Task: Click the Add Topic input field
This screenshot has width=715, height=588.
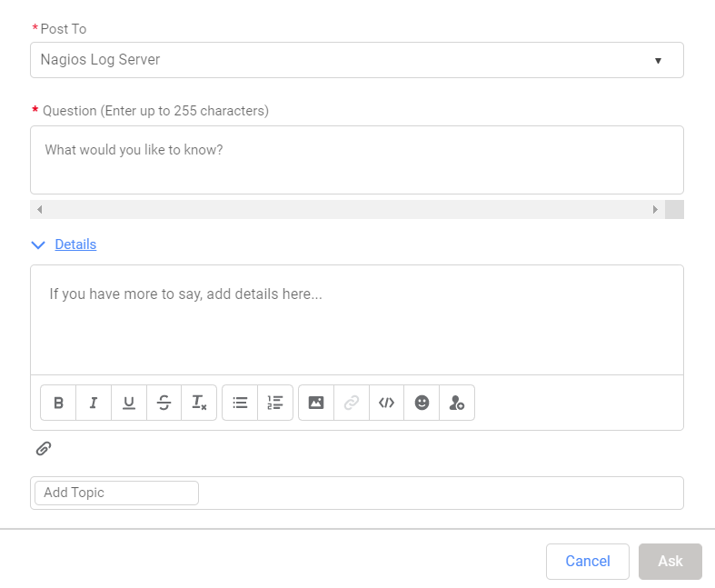Action: 116,493
